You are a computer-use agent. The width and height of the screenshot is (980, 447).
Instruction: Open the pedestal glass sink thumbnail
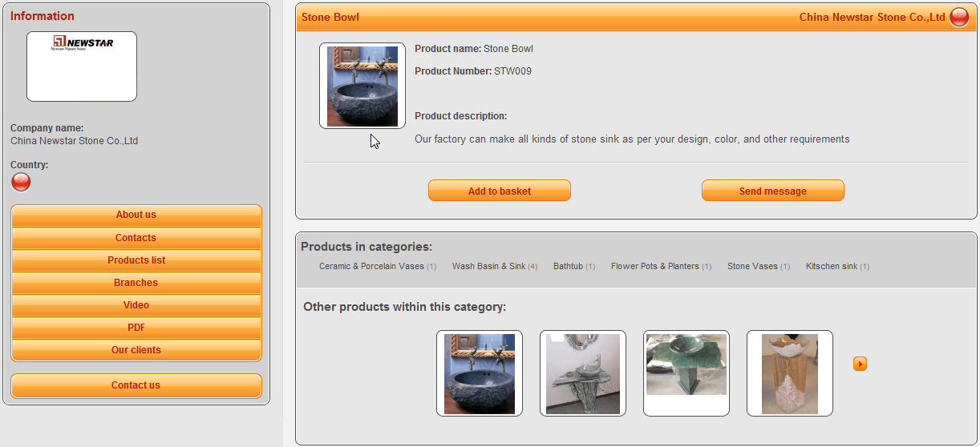[583, 373]
